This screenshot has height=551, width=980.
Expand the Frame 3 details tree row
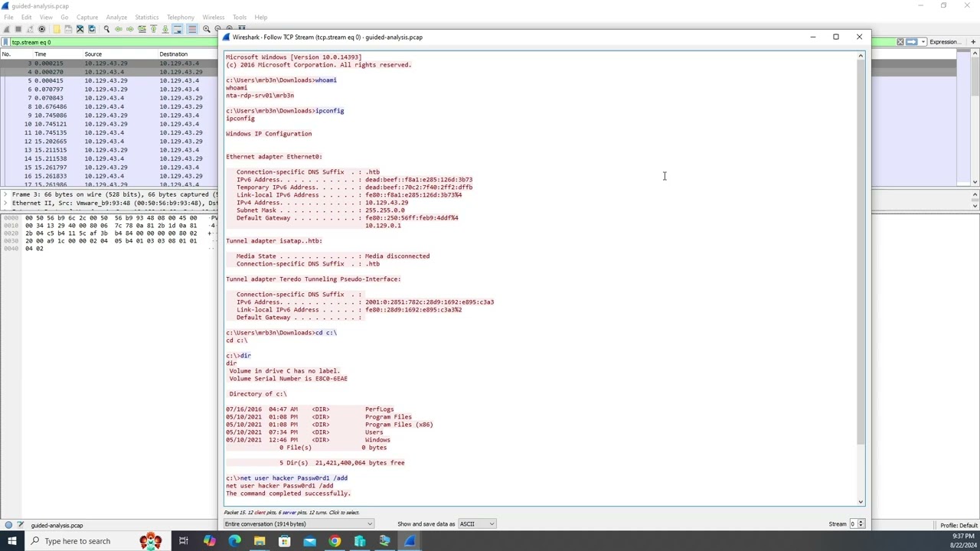pyautogui.click(x=5, y=194)
